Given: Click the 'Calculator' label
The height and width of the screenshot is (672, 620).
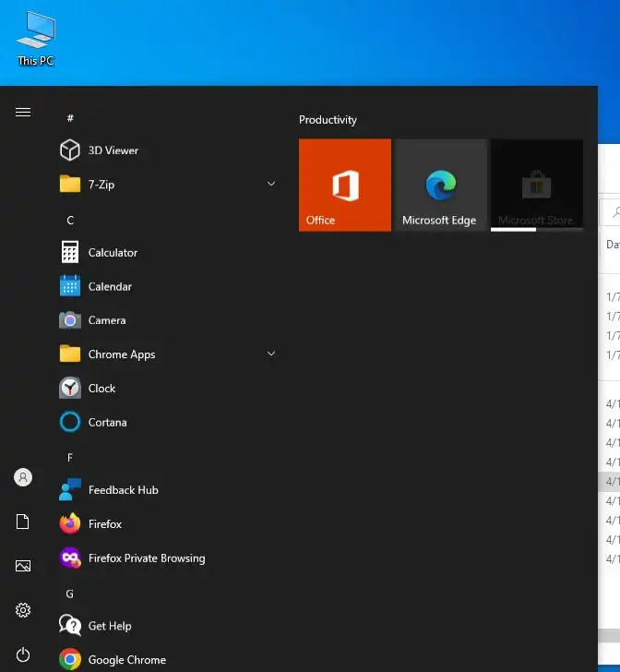Looking at the screenshot, I should (113, 252).
